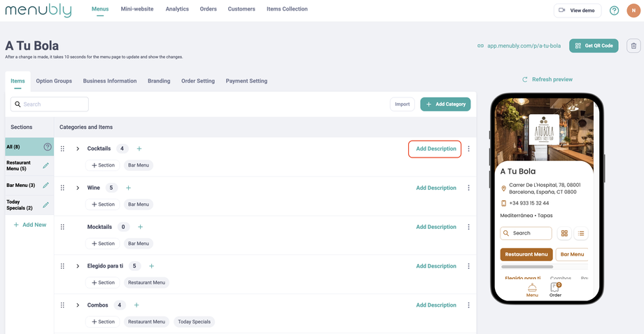Switch phone preview to list view
Screen dimensions: 644x334
coord(581,233)
